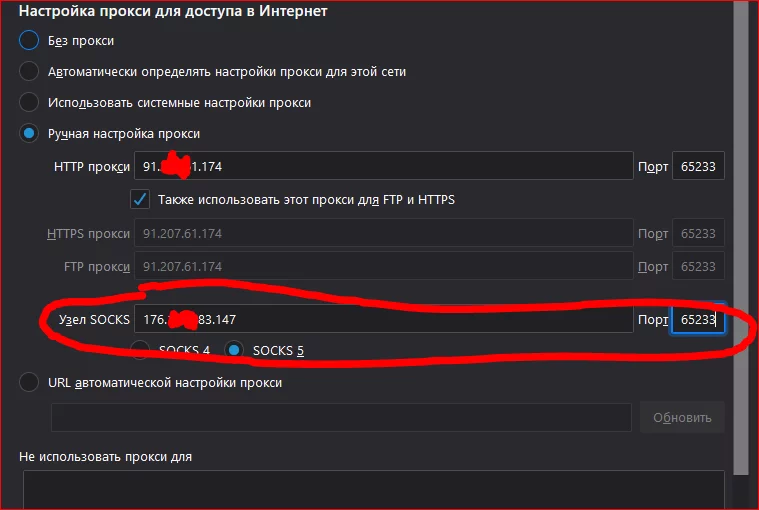759x510 pixels.
Task: Click the vertical scrollbar on the right
Action: [741, 237]
